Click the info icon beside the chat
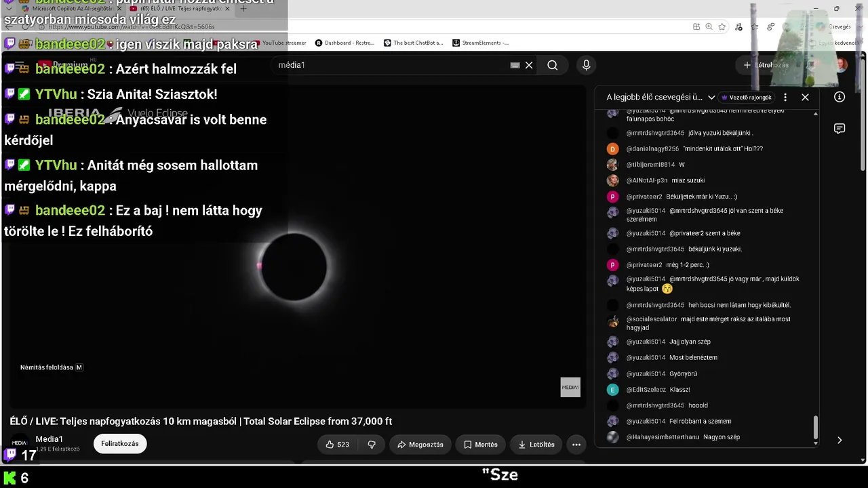The height and width of the screenshot is (488, 868). pos(840,97)
